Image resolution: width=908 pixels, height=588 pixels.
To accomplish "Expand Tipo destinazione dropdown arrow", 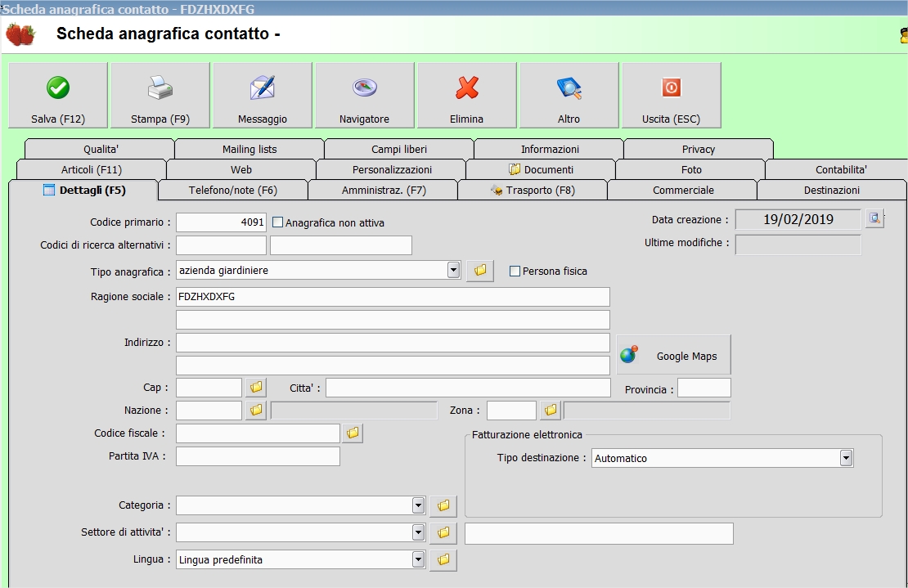I will [x=846, y=458].
